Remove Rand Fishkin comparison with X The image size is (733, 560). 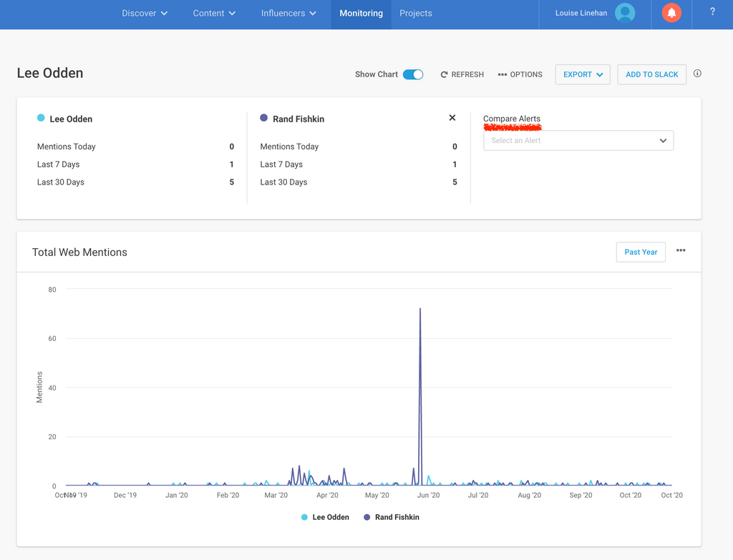(452, 118)
